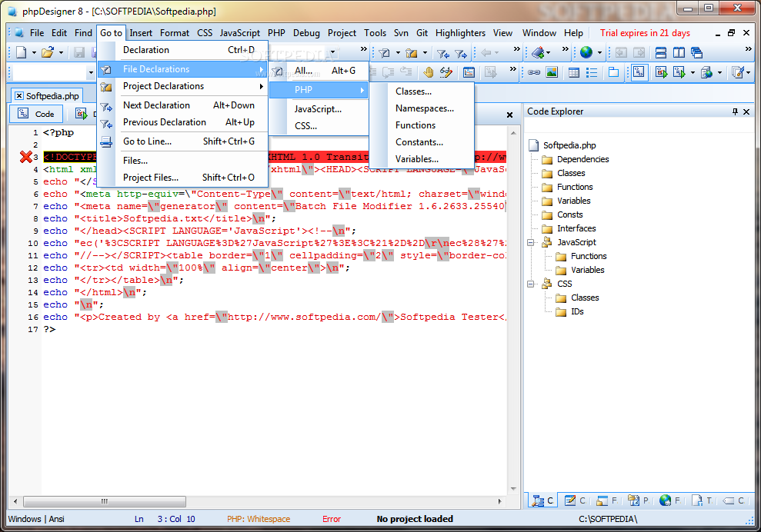
Task: Open the Highlighters menu
Action: coord(460,33)
